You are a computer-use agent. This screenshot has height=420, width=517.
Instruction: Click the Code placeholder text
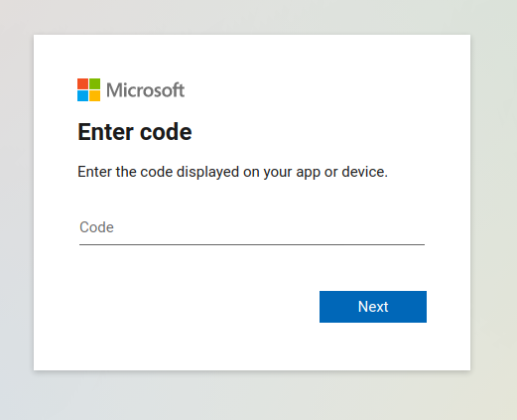(96, 227)
